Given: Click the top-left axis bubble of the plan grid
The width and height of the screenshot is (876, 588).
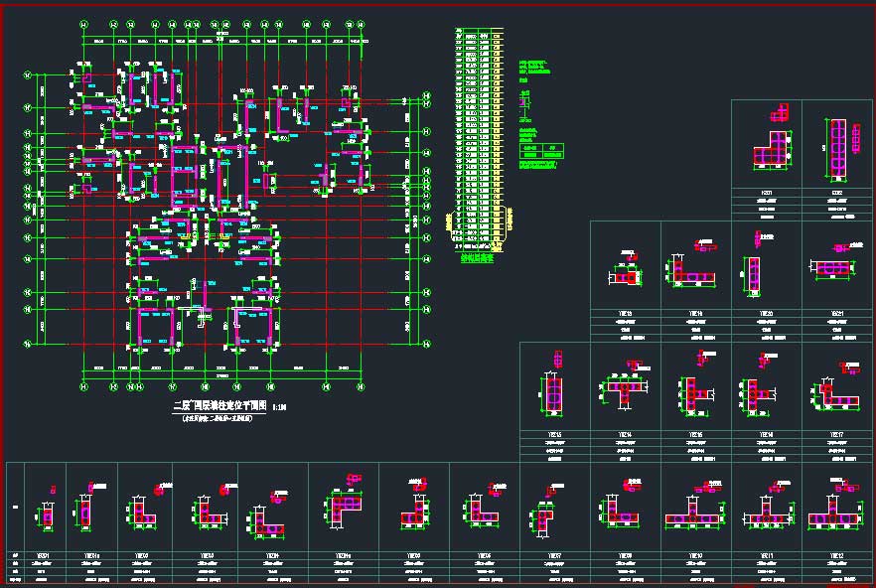Looking at the screenshot, I should [x=83, y=23].
